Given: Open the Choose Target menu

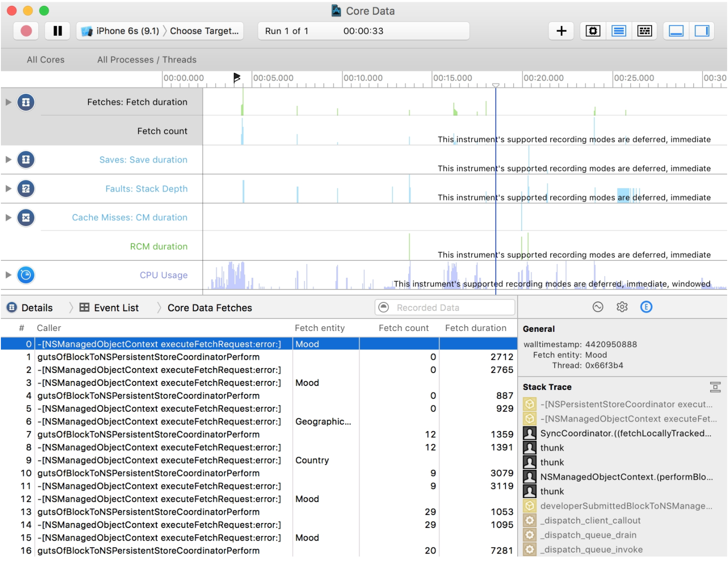Looking at the screenshot, I should (205, 31).
